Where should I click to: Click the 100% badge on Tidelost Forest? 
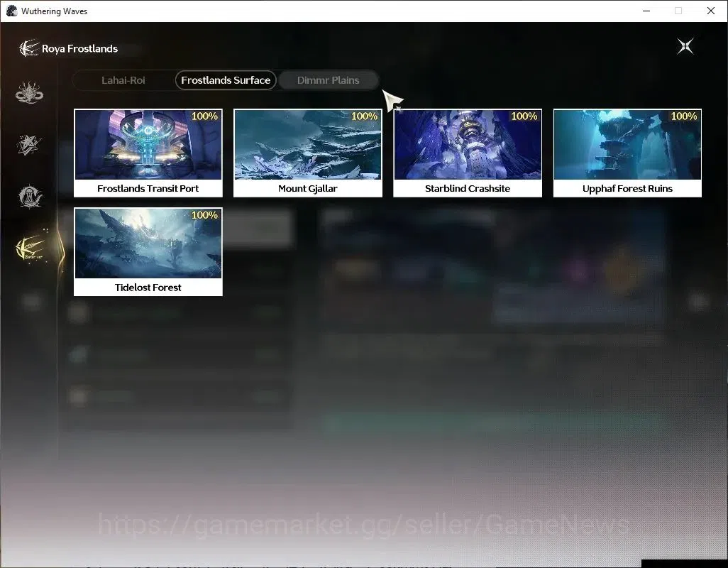[205, 215]
